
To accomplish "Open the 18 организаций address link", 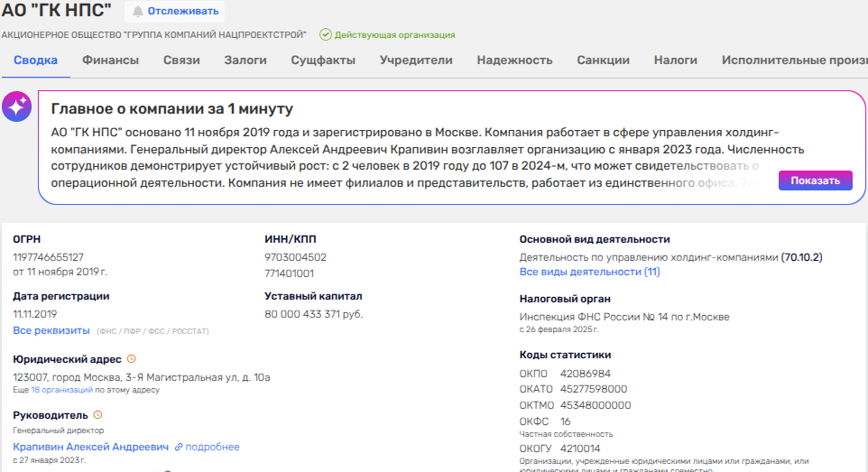I will point(62,390).
